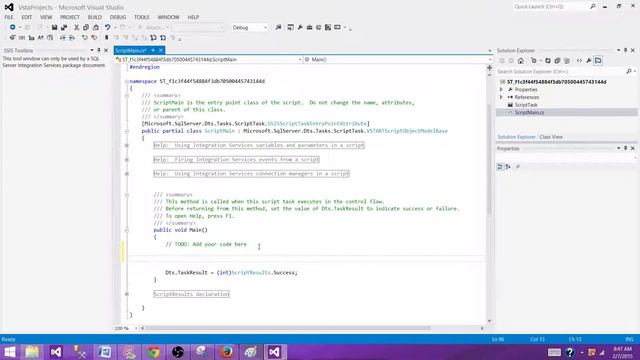Viewport: 640px width, 360px height.
Task: Click the Save All toolbar icon
Action: (x=64, y=27)
